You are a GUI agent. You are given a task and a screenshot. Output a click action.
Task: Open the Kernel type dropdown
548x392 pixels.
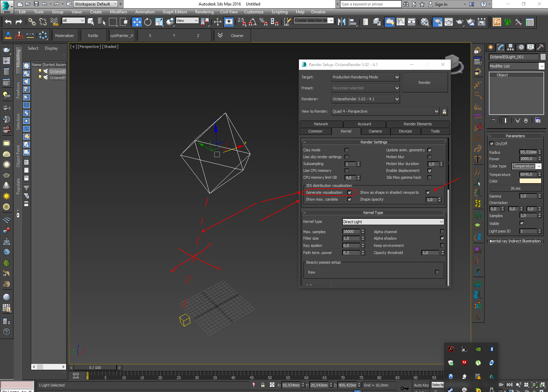coord(393,222)
